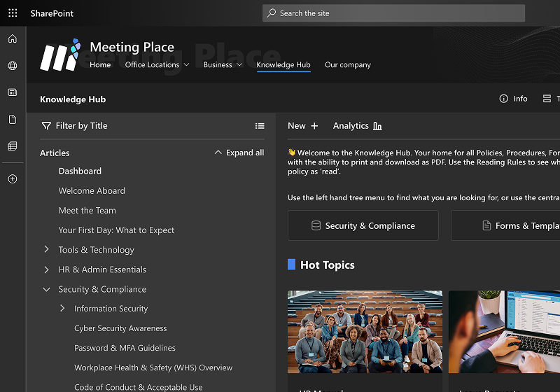
Task: Click the search magnifier icon
Action: click(x=272, y=13)
